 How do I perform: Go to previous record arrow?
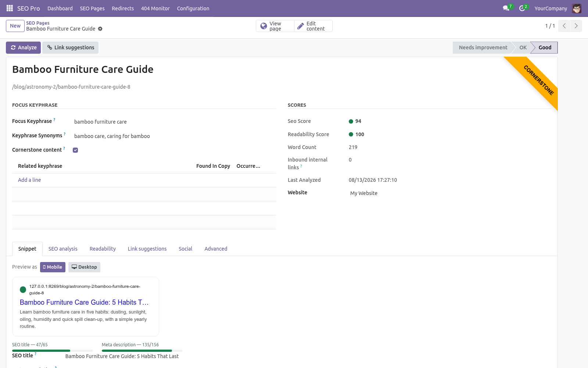564,26
